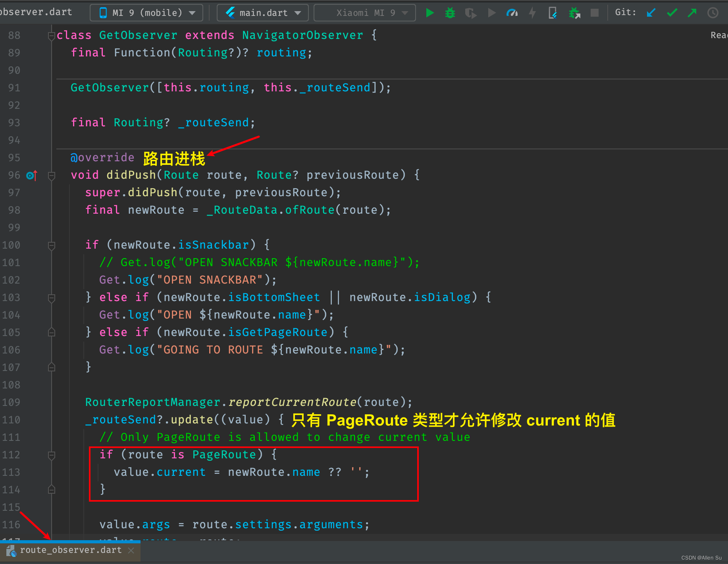
Task: Run the app with the green play icon
Action: tap(429, 13)
